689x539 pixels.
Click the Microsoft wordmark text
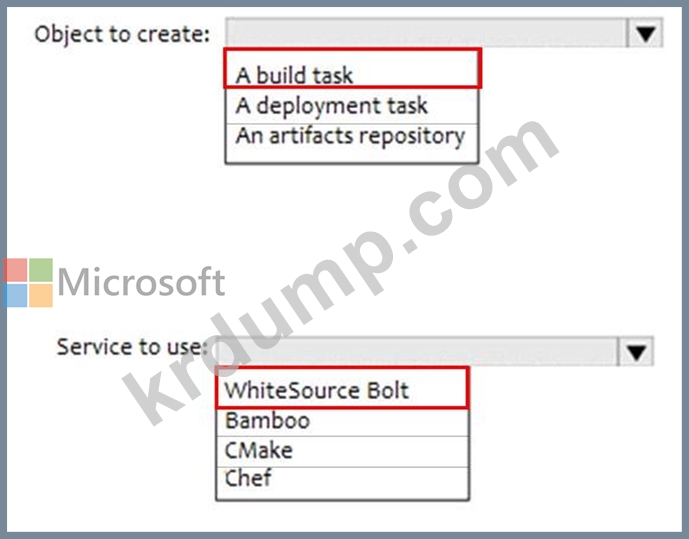click(141, 283)
